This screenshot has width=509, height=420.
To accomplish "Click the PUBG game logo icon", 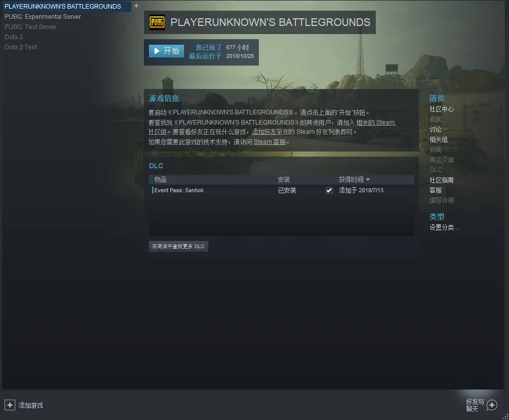I will tap(157, 22).
